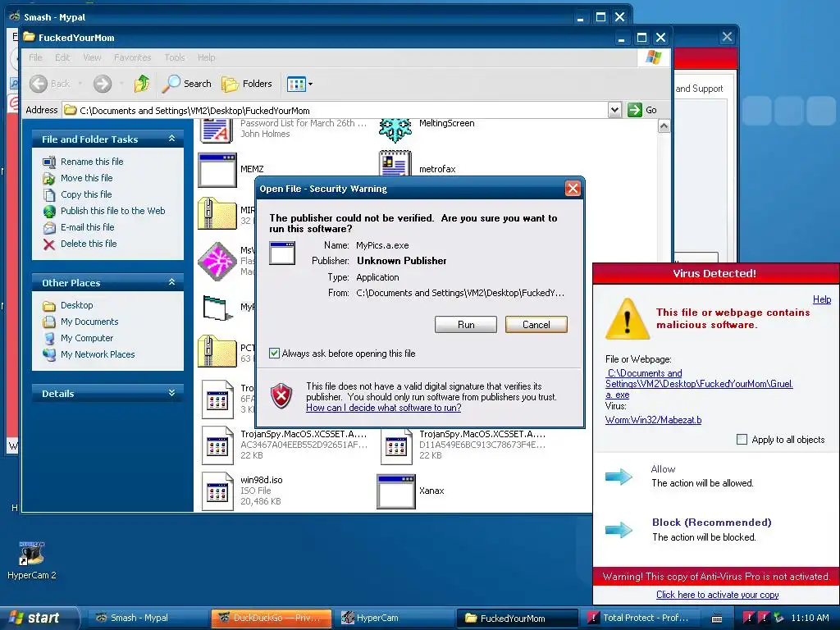Close the Open File Security Warning dialog

pyautogui.click(x=573, y=188)
